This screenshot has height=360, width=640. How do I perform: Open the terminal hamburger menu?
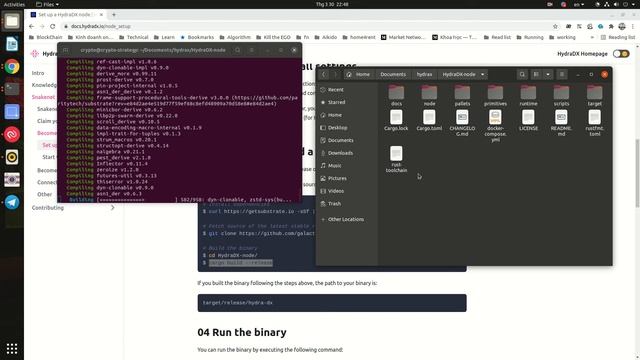(x=251, y=50)
